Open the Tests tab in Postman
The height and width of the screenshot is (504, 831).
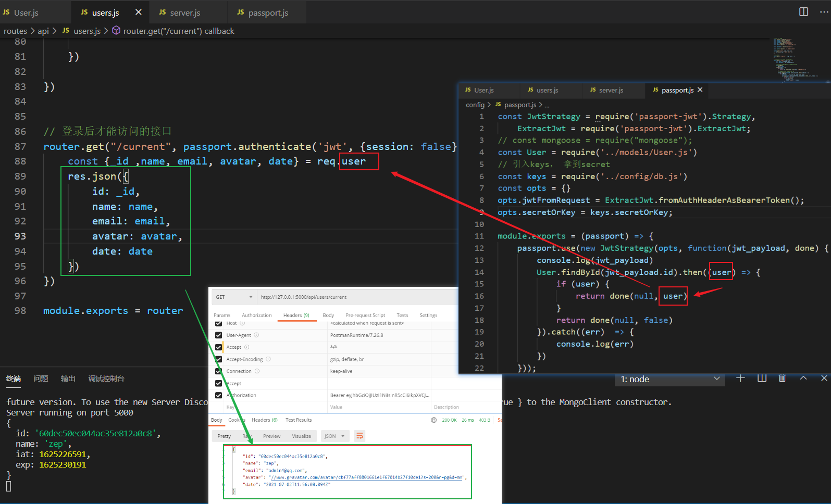[x=402, y=315]
